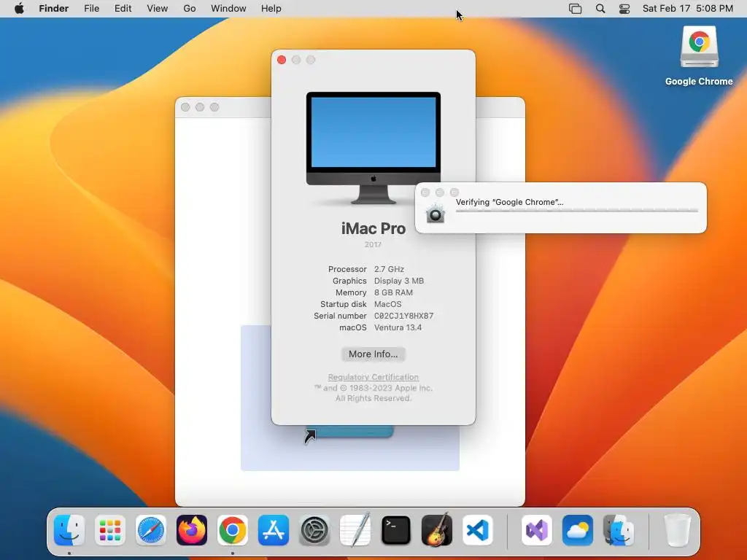Launch Safari from the Dock
Screen dimensions: 747x560
pyautogui.click(x=151, y=530)
